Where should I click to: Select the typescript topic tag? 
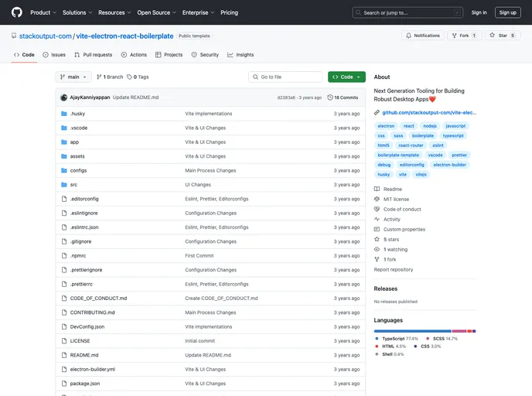pos(453,135)
